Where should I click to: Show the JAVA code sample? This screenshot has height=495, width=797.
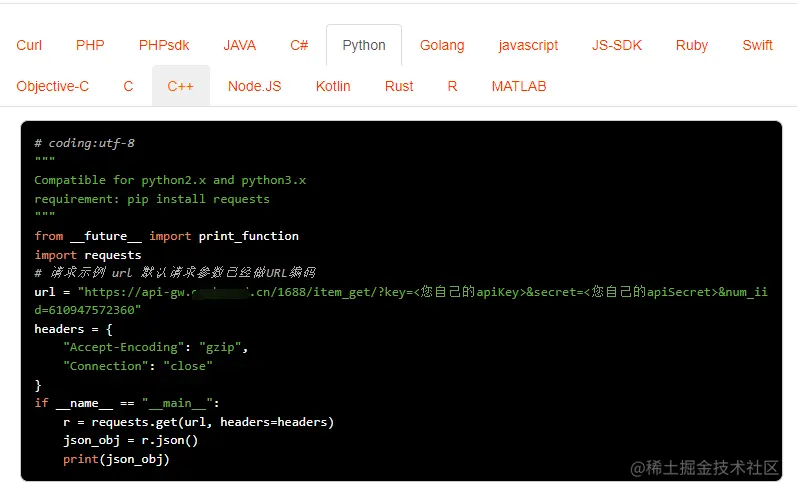point(239,45)
